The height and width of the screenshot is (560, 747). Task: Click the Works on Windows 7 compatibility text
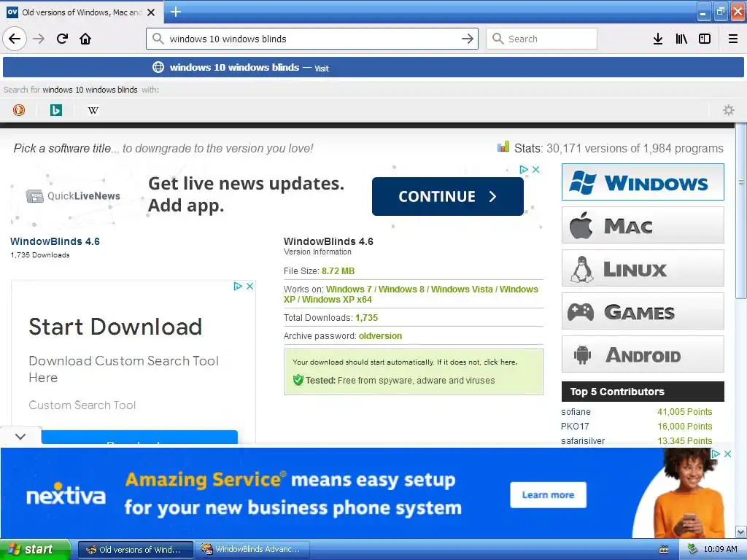pyautogui.click(x=411, y=295)
